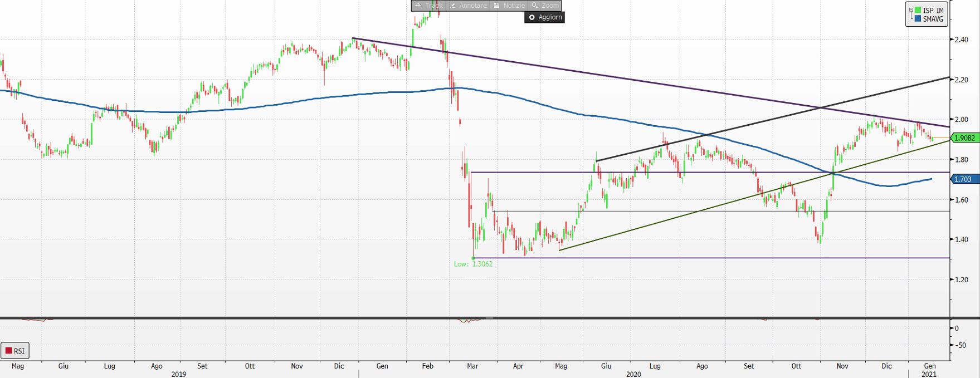
Task: Click the green 1.9082 last price tag
Action: [x=964, y=138]
